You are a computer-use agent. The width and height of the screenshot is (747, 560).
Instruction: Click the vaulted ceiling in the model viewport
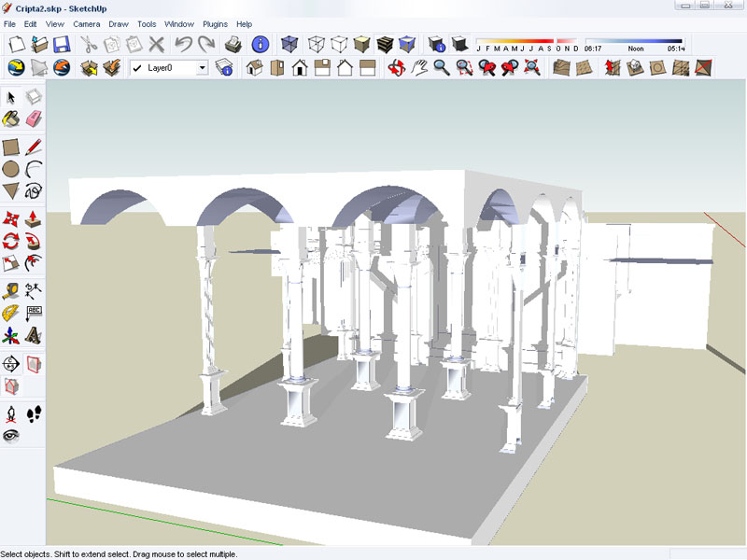pyautogui.click(x=373, y=198)
